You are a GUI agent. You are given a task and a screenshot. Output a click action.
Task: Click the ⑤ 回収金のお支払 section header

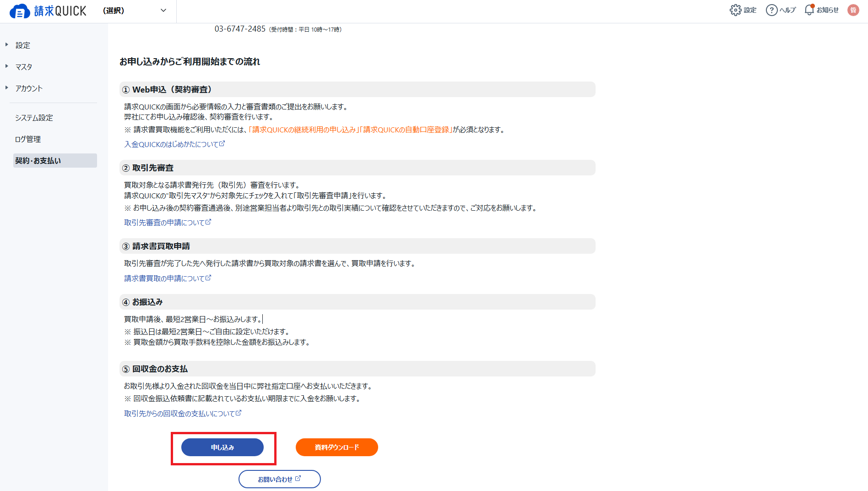(358, 369)
